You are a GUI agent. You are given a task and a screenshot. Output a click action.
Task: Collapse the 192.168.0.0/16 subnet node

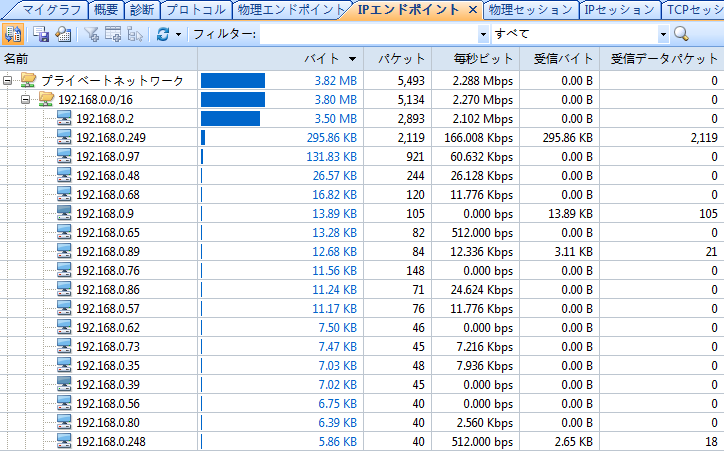[x=26, y=99]
